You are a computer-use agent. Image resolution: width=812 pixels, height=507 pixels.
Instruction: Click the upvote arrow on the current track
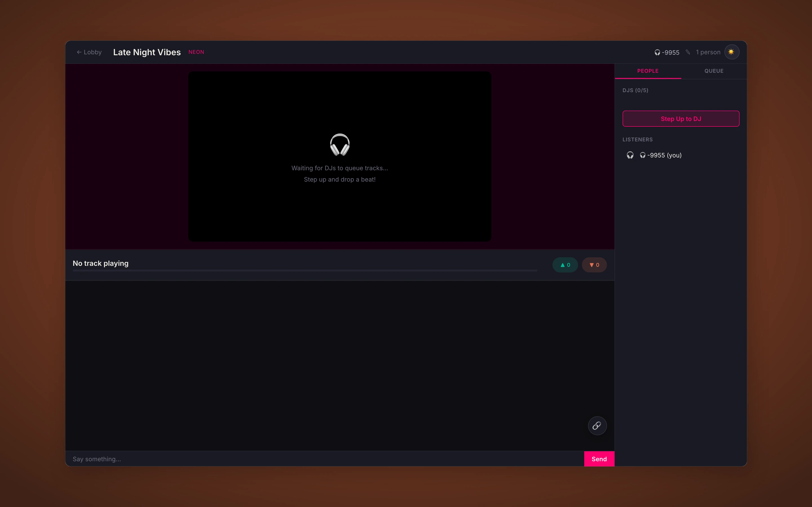(x=565, y=264)
